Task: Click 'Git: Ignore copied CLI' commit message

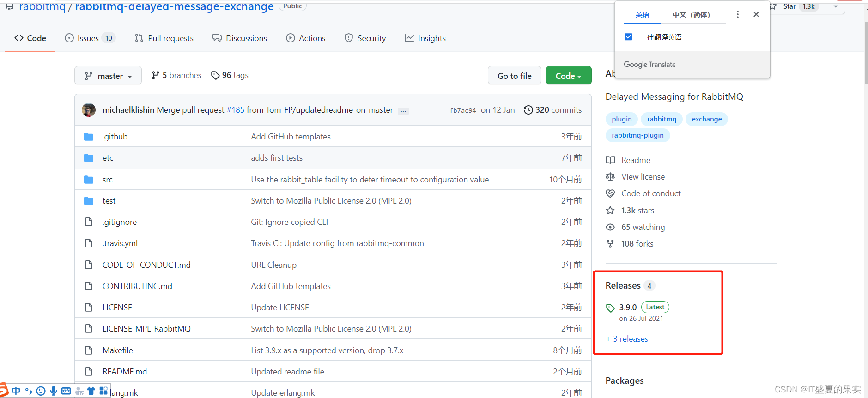Action: coord(290,222)
